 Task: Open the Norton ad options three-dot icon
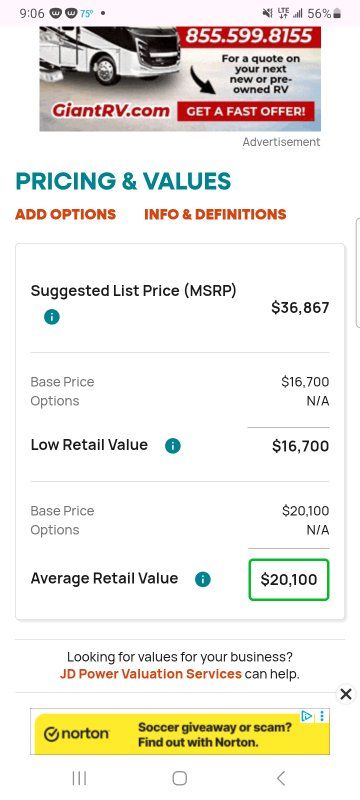click(322, 716)
